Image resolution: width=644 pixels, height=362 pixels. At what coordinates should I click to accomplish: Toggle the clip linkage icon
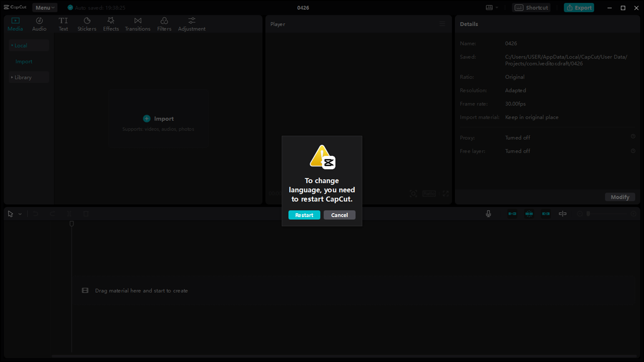[546, 214]
